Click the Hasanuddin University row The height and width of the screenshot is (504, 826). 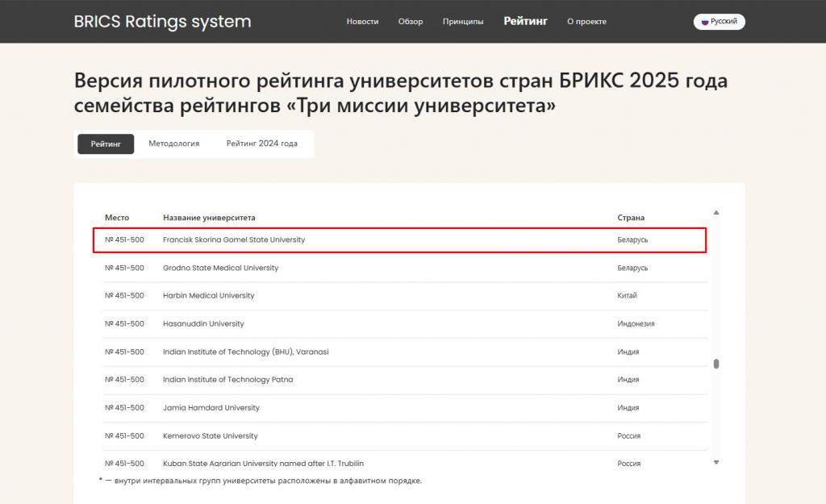(x=203, y=324)
